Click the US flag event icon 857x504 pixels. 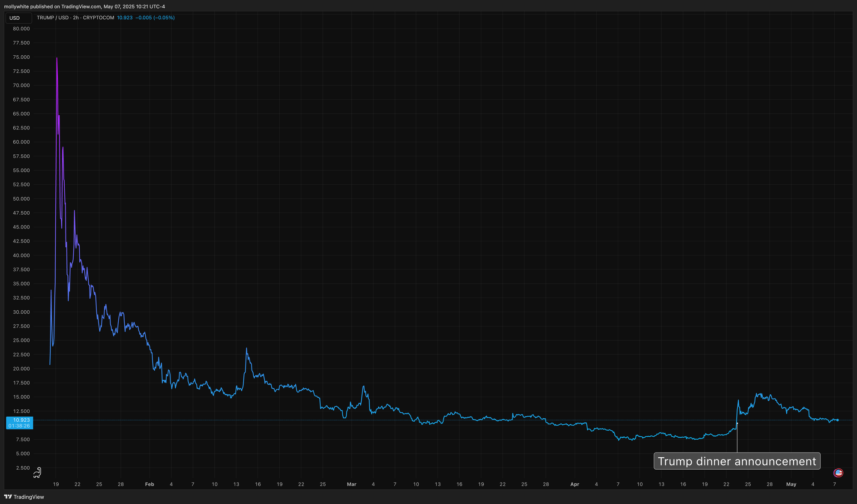coord(838,473)
